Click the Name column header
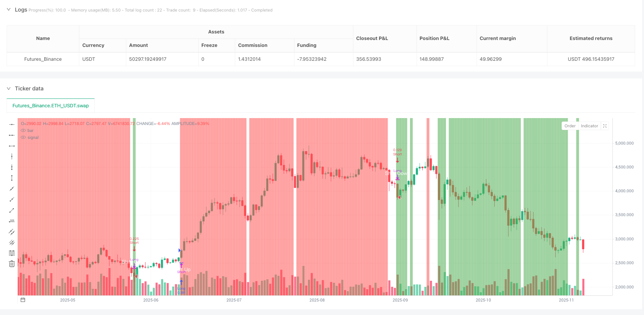This screenshot has width=644, height=315. pos(43,38)
